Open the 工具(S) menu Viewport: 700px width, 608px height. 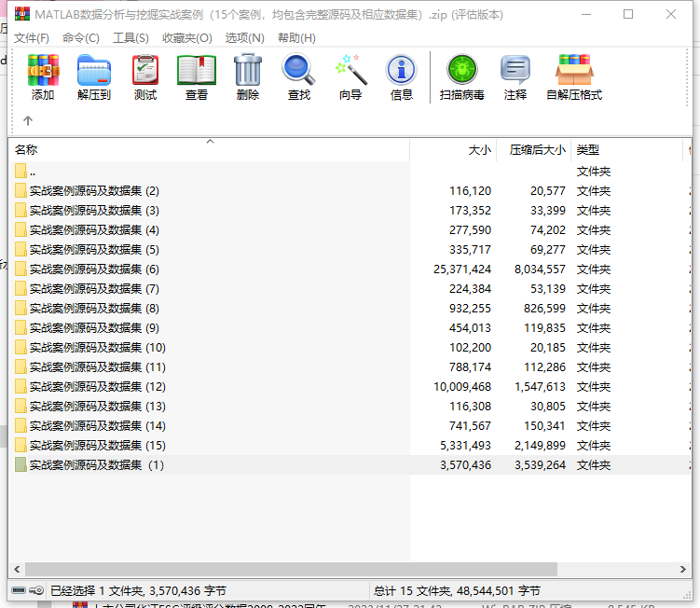pos(130,38)
